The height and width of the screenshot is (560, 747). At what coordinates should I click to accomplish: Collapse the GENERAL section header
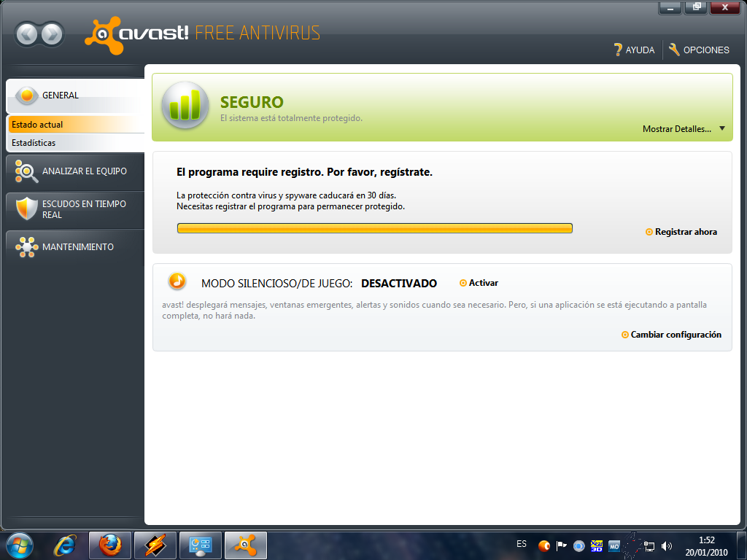[x=58, y=95]
